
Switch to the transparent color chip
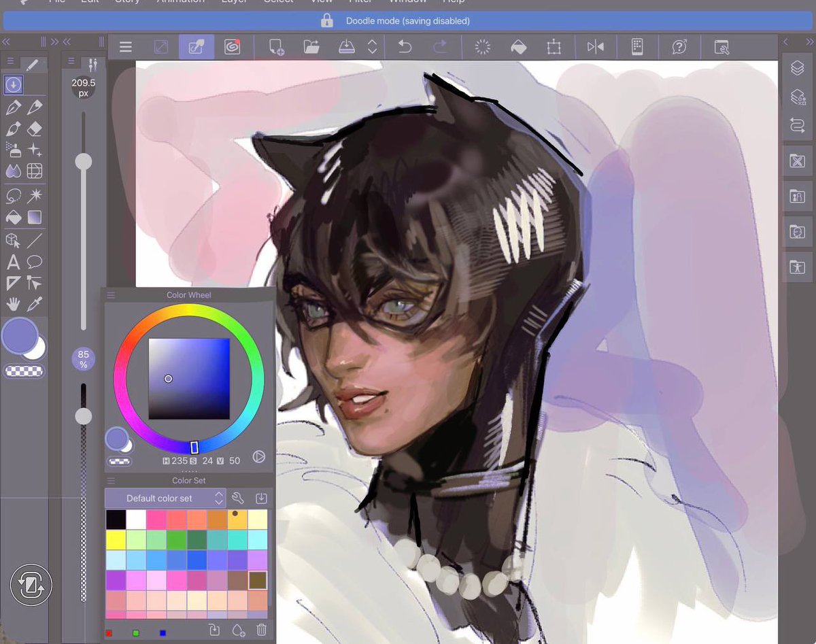point(25,371)
